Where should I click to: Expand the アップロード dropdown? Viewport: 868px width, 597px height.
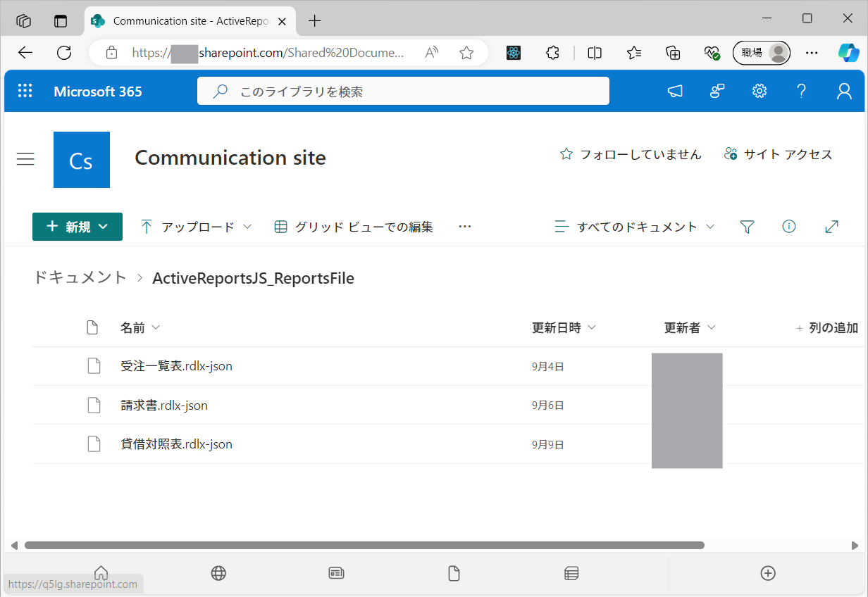(247, 227)
